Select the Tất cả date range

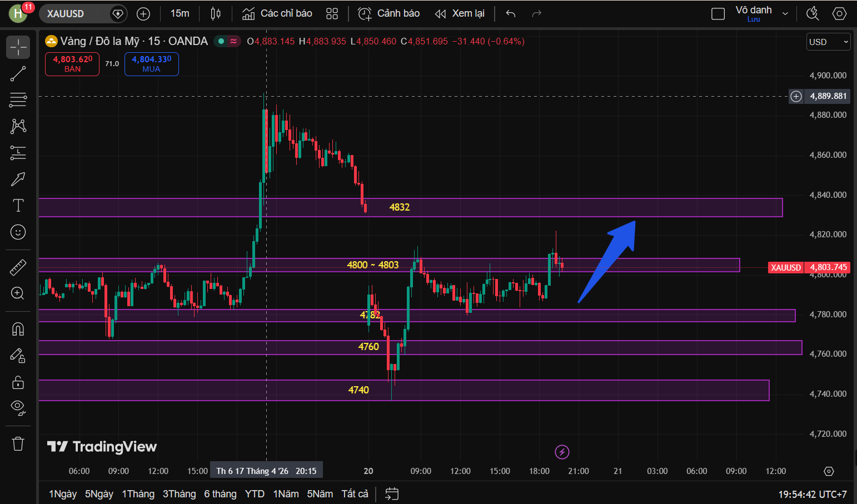355,494
